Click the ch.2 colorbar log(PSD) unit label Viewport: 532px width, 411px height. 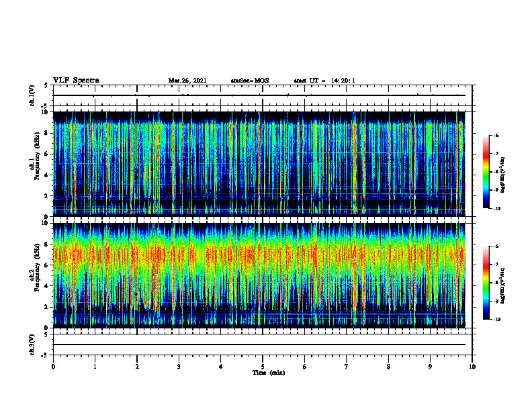pyautogui.click(x=503, y=286)
